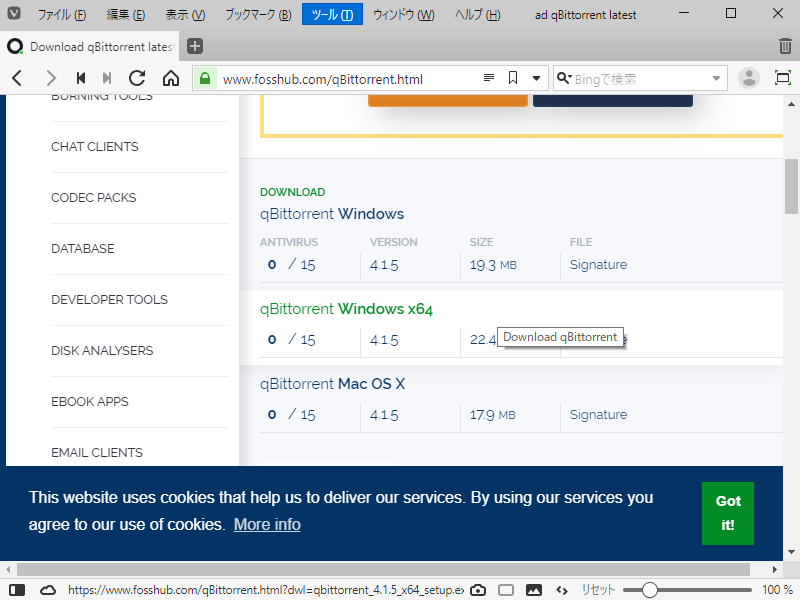Open the ヘルプ menu

[x=478, y=14]
